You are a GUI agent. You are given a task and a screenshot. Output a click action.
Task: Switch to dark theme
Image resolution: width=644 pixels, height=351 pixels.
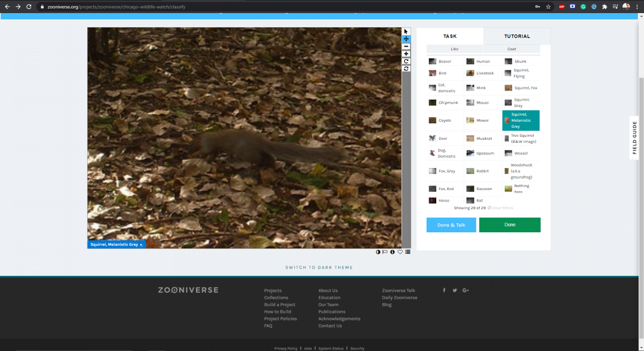(x=319, y=268)
